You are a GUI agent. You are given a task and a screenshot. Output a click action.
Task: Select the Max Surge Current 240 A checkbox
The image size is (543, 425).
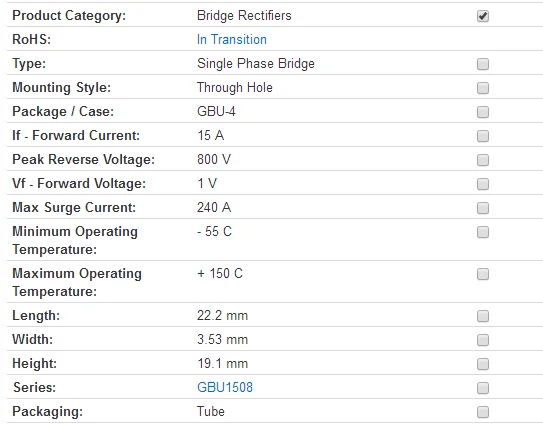(483, 208)
